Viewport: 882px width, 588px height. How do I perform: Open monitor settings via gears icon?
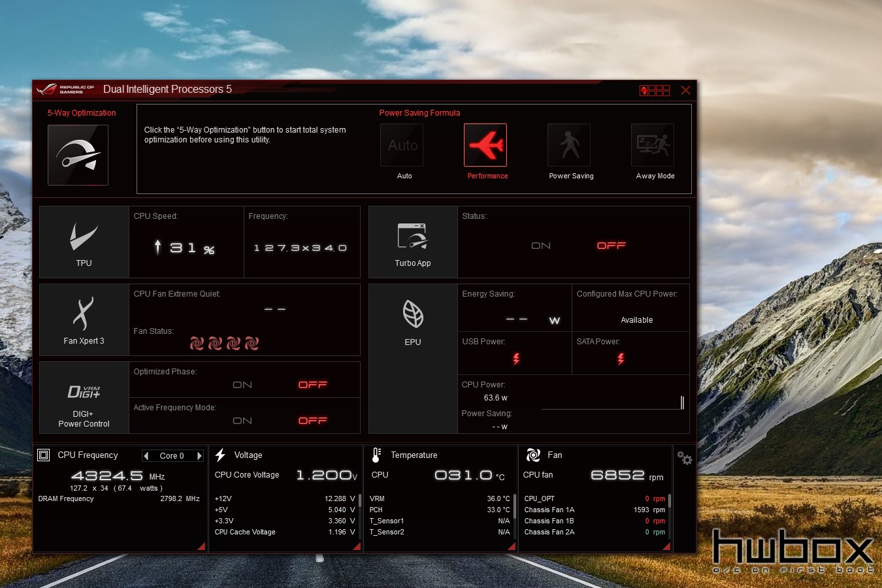coord(685,458)
